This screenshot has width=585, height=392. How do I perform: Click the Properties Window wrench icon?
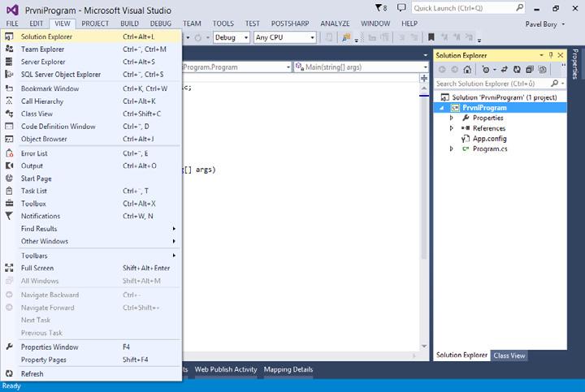tap(9, 347)
